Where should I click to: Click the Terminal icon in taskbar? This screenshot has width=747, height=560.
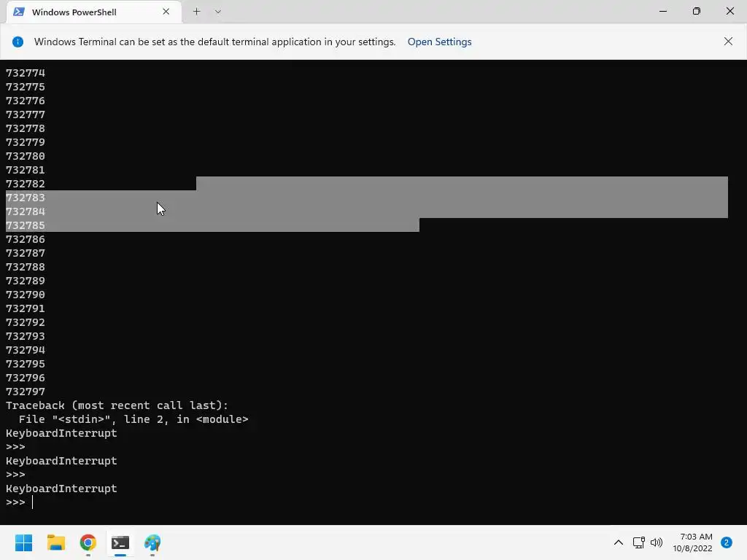pos(120,542)
